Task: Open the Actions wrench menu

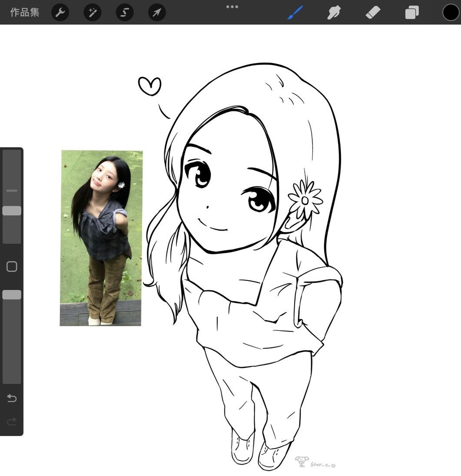Action: pos(60,13)
